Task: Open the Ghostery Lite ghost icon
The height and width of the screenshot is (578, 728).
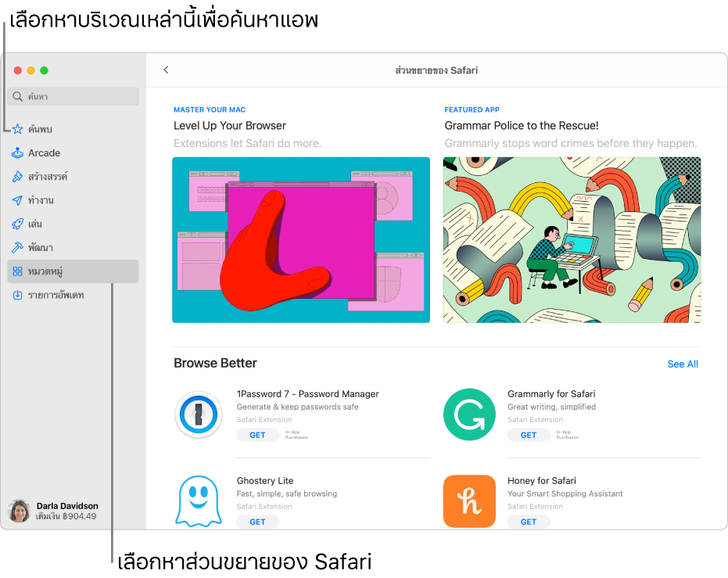Action: coord(199,501)
